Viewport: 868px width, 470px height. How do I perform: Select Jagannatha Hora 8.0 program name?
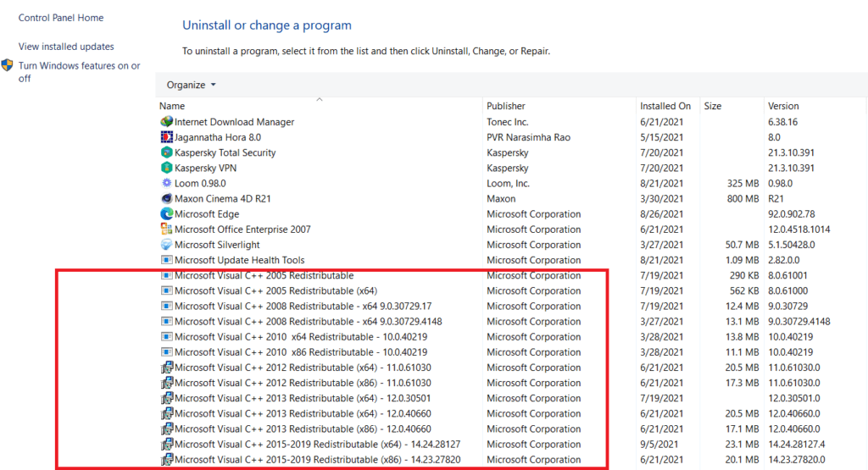[x=218, y=137]
